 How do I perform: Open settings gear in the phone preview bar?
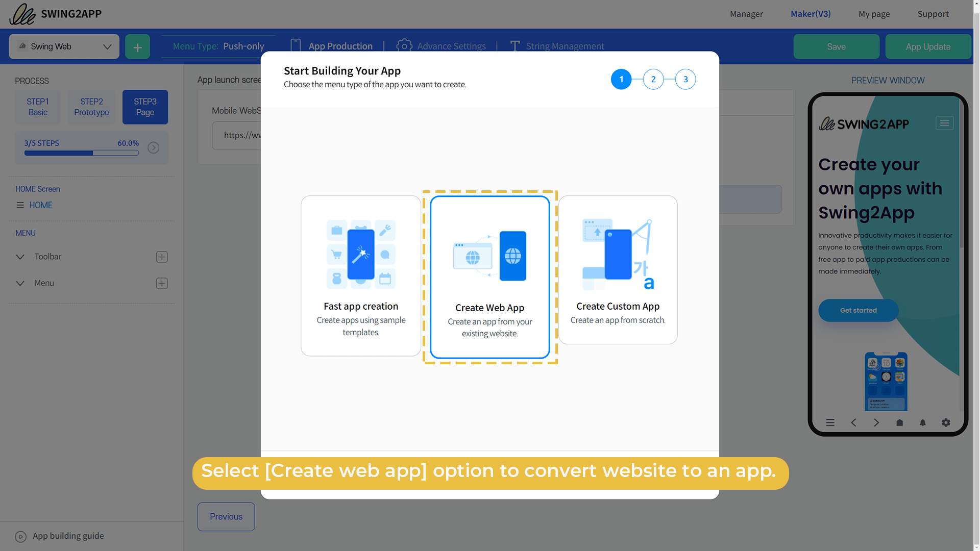coord(946,422)
